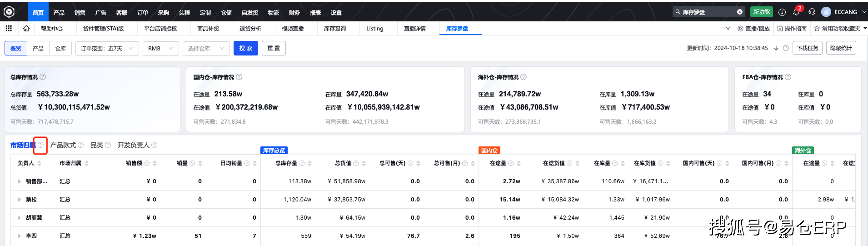Click help icon beside 总库存情况
The width and height of the screenshot is (868, 246).
click(x=43, y=77)
